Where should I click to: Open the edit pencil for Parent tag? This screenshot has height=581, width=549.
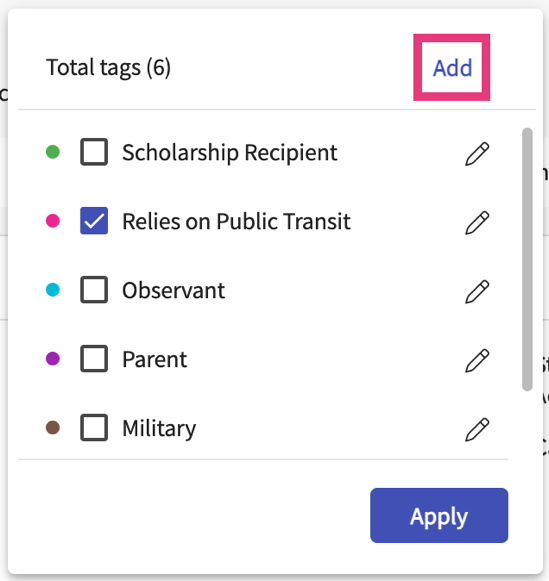coord(477,360)
